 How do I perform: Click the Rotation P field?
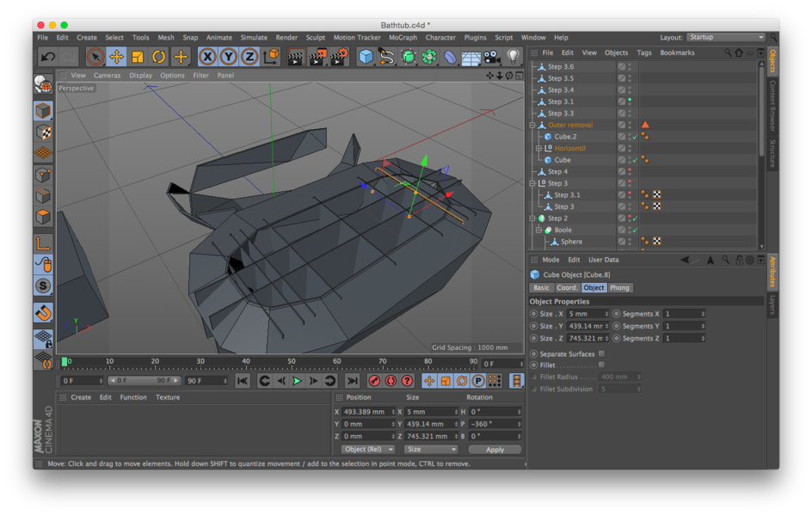click(x=495, y=424)
